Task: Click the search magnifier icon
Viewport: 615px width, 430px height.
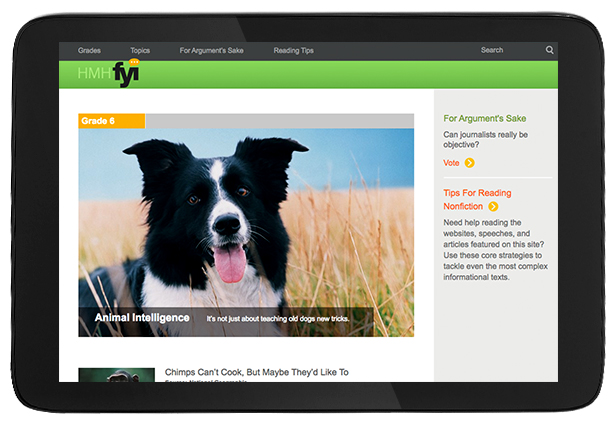Action: click(x=549, y=50)
